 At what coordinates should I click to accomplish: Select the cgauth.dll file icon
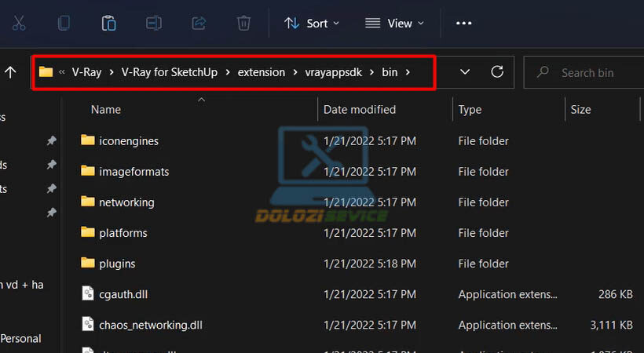pyautogui.click(x=88, y=293)
